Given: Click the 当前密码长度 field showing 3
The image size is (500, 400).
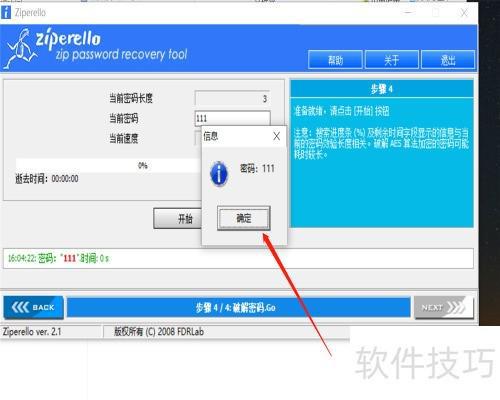Looking at the screenshot, I should [232, 98].
